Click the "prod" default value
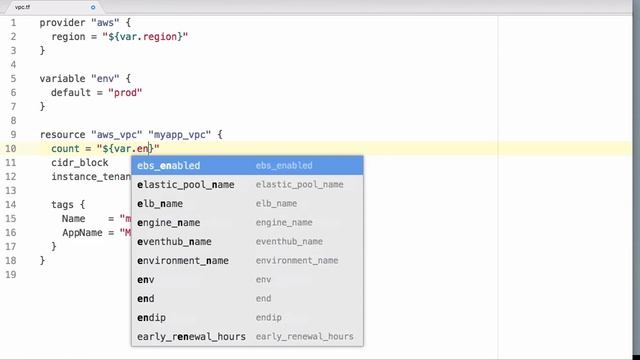Image resolution: width=640 pixels, height=360 pixels. 125,93
